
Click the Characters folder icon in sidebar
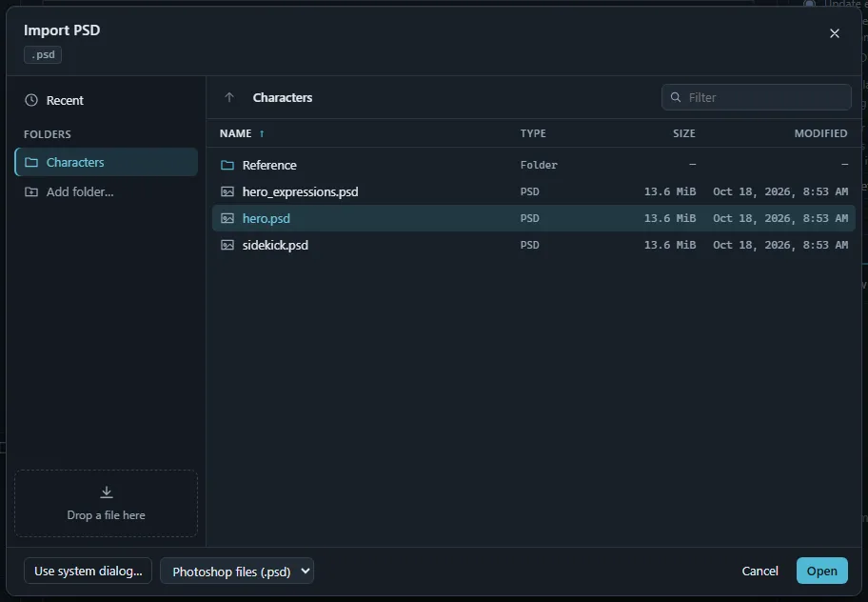31,162
